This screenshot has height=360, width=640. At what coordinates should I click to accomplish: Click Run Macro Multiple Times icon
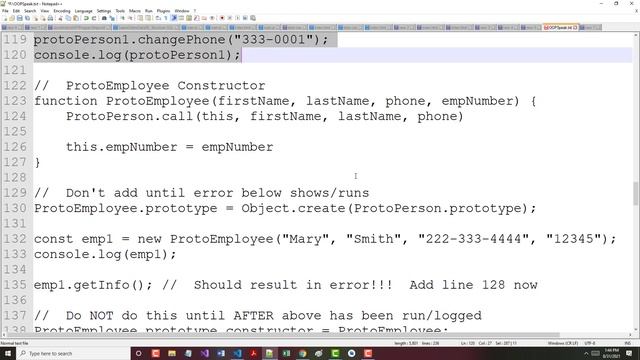click(x=245, y=18)
